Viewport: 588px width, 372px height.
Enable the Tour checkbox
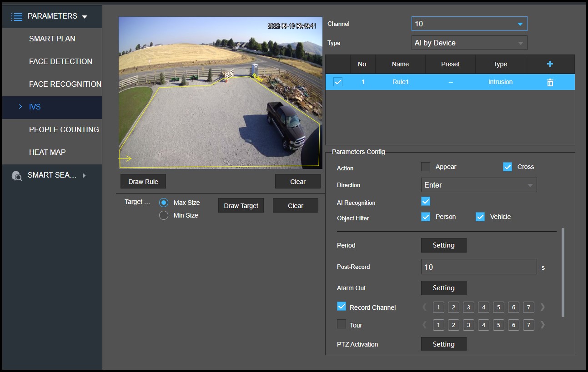point(342,324)
